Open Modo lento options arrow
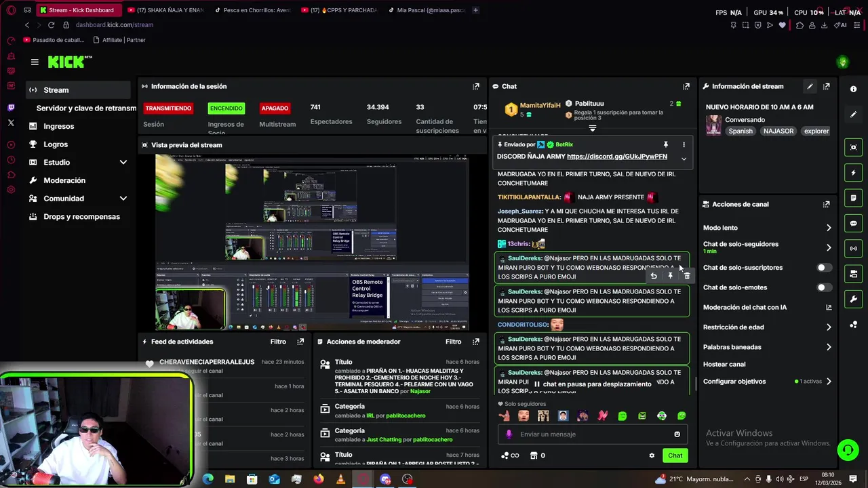The width and height of the screenshot is (868, 488). (x=829, y=228)
